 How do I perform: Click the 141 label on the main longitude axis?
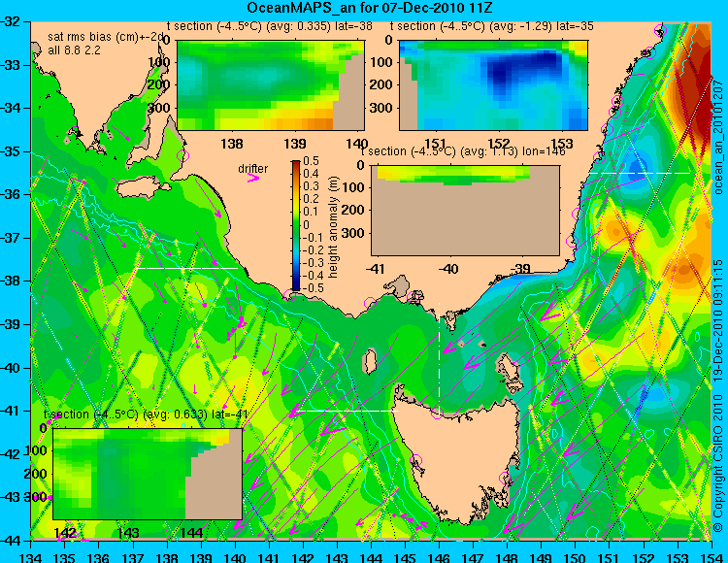point(269,557)
